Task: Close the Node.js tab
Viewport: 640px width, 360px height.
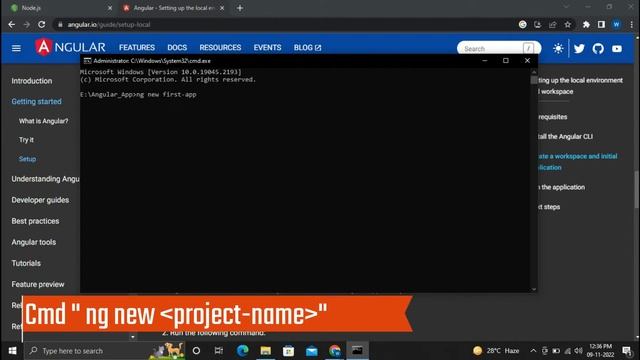Action: (x=110, y=8)
